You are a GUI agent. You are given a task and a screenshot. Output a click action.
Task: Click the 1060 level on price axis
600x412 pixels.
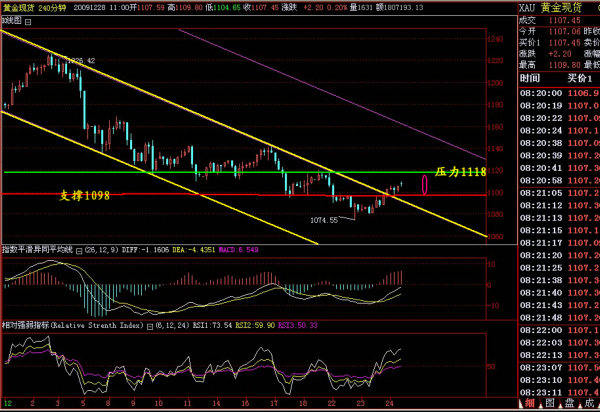click(x=495, y=236)
